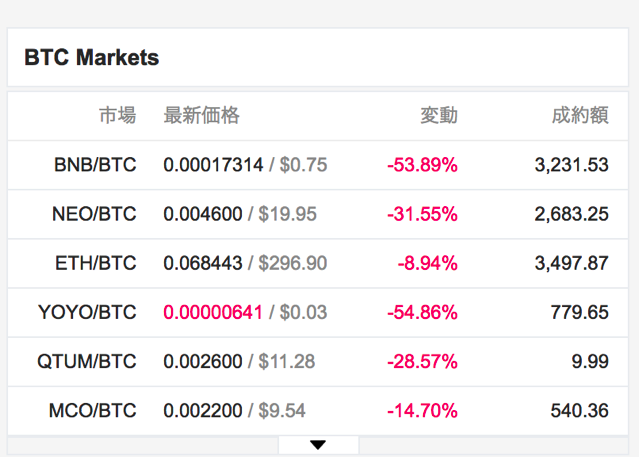Sort by 最新価格 column header

[201, 115]
